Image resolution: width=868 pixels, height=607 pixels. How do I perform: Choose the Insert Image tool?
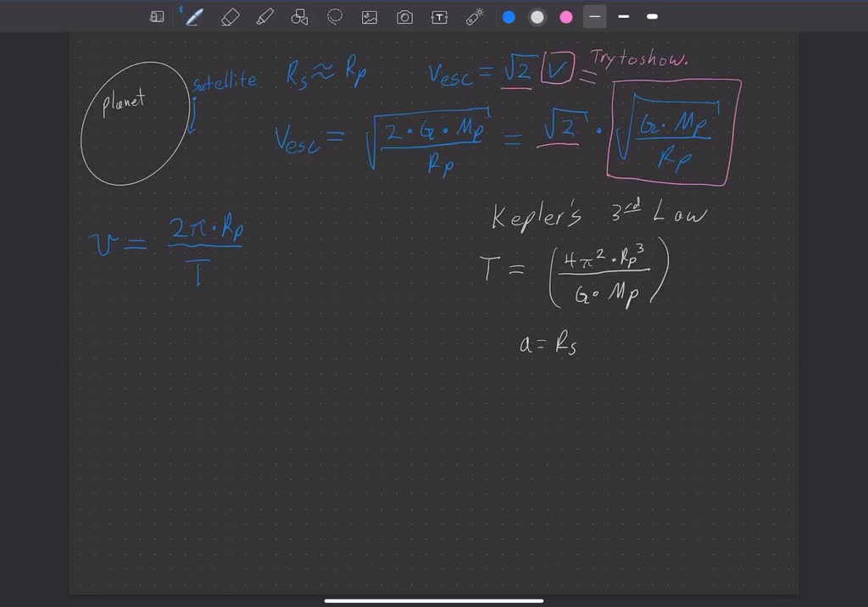pos(370,17)
